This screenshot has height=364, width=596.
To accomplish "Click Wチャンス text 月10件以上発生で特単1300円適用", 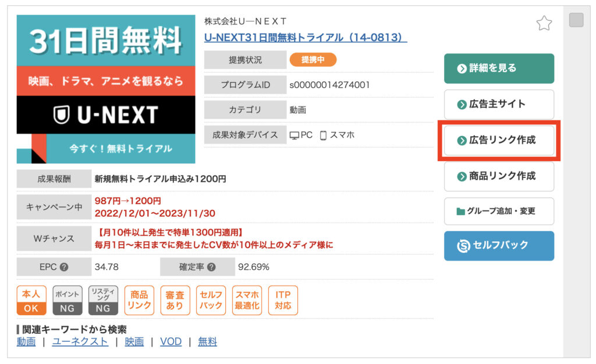I will coord(170,232).
